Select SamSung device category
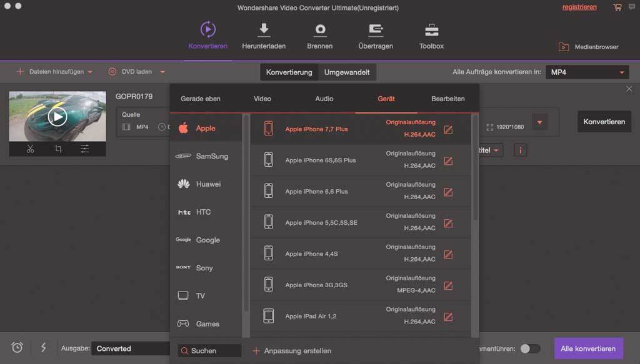 206,156
